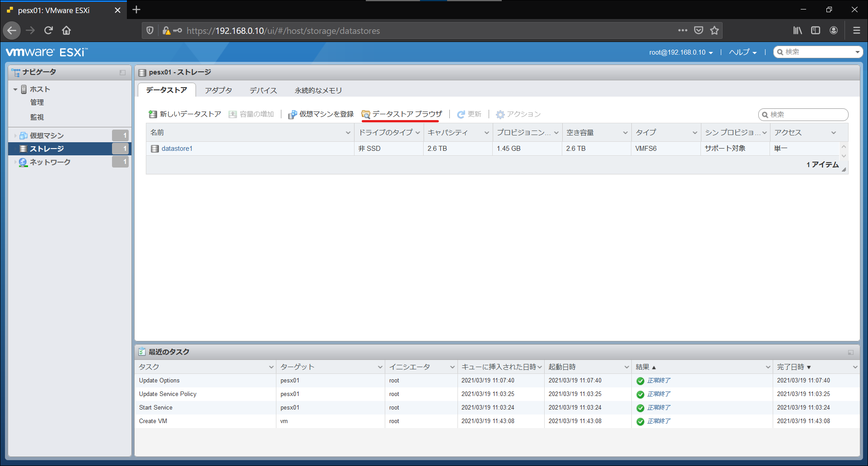Screen dimensions: 868x466
Task: Open キャパシティ column dropdown arrow
Action: [x=486, y=133]
